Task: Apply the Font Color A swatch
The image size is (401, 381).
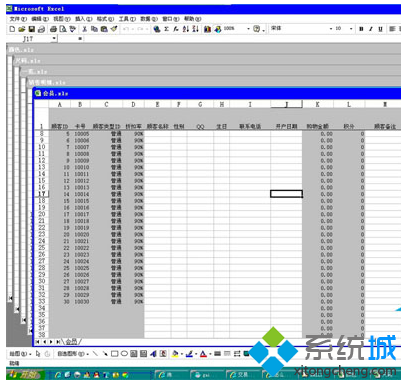Action: click(x=204, y=354)
